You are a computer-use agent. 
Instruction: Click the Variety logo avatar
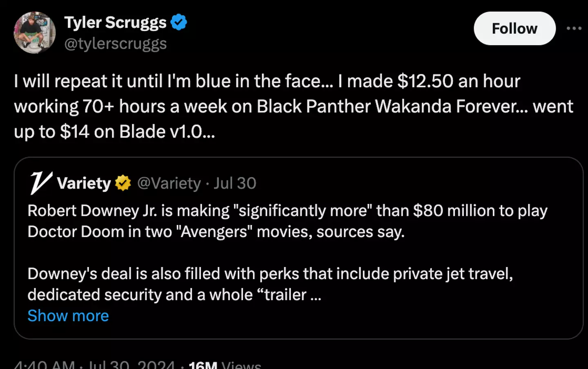pyautogui.click(x=41, y=183)
